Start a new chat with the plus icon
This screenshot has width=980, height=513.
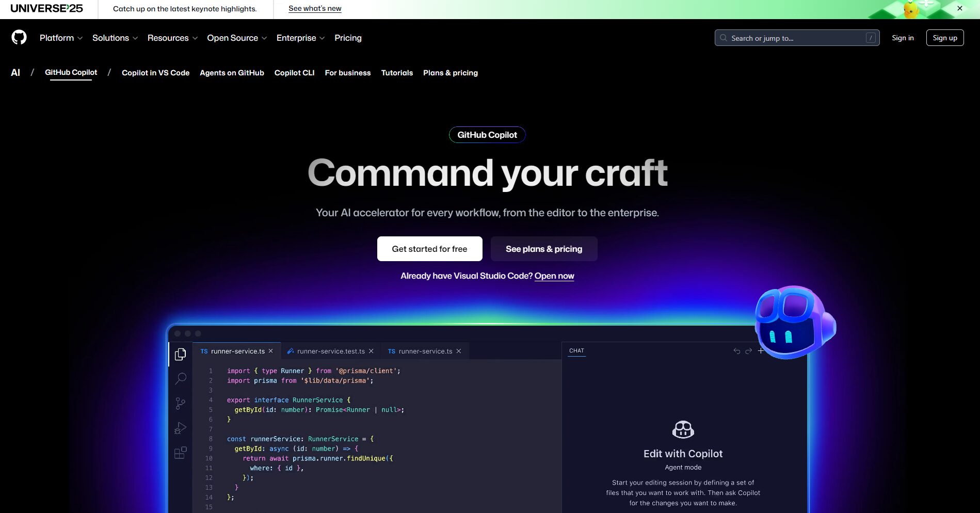point(760,350)
